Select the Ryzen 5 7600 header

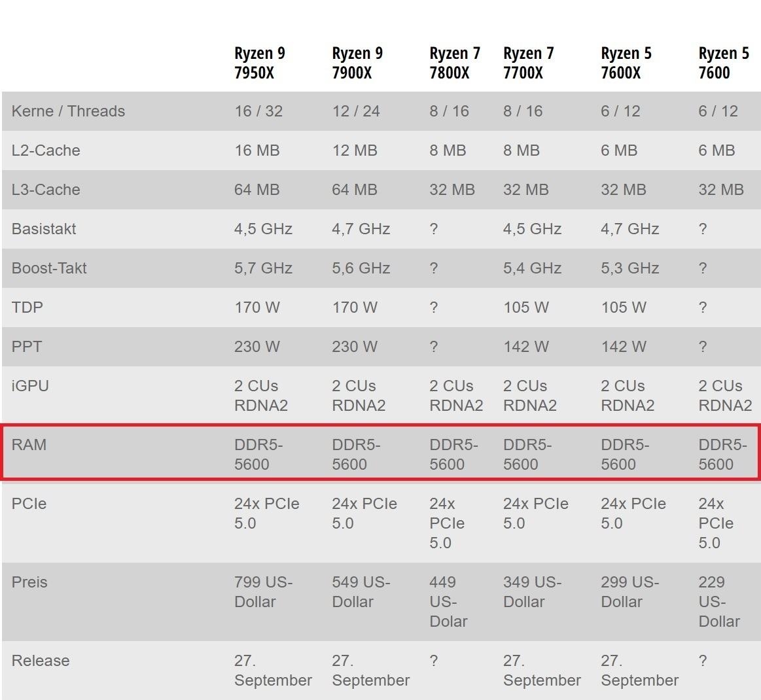pyautogui.click(x=724, y=63)
